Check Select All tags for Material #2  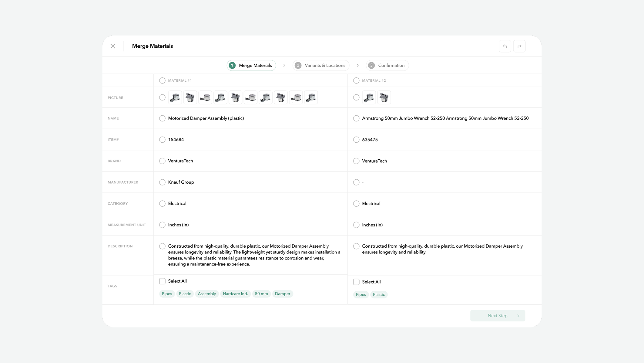coord(356,282)
